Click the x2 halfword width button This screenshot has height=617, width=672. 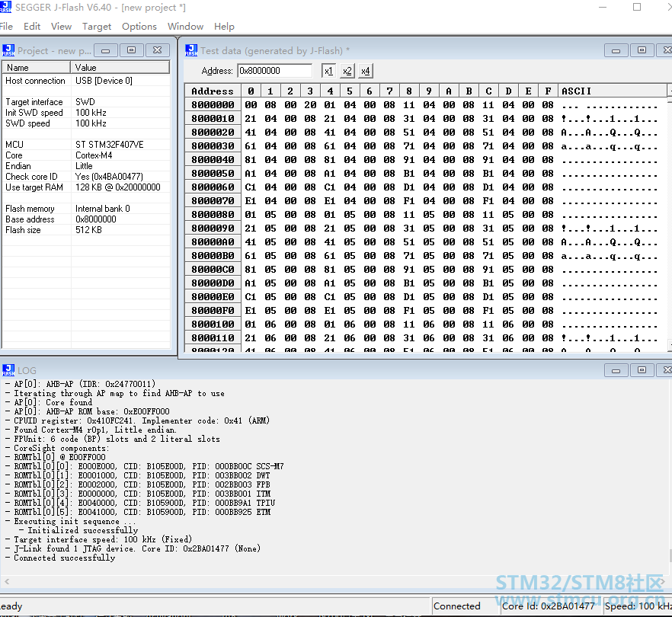pyautogui.click(x=347, y=71)
